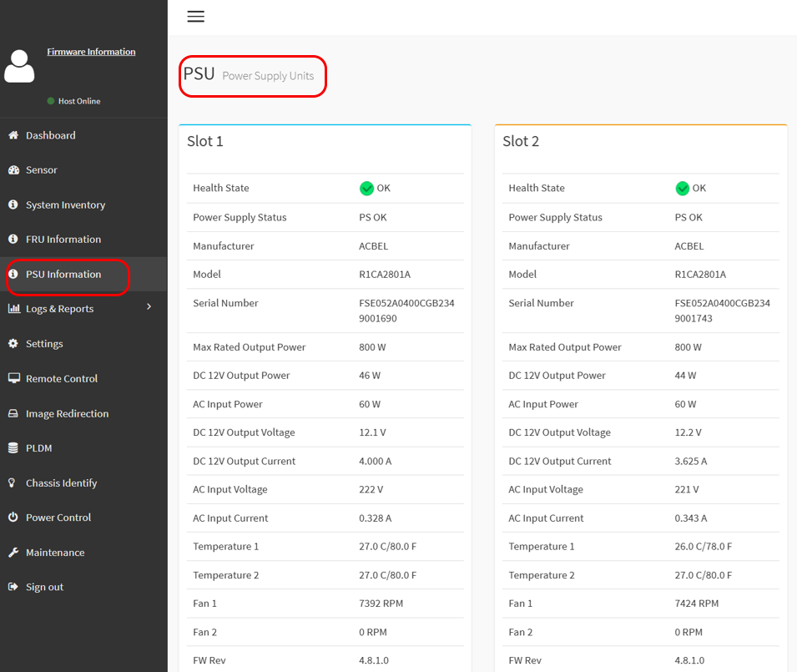Open the Firmware Information link

[x=91, y=52]
